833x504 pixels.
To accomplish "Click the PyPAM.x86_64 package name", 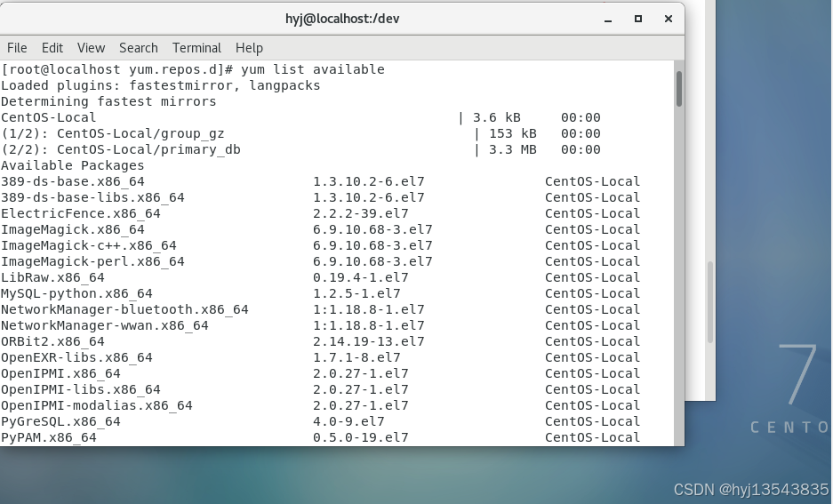I will point(49,437).
